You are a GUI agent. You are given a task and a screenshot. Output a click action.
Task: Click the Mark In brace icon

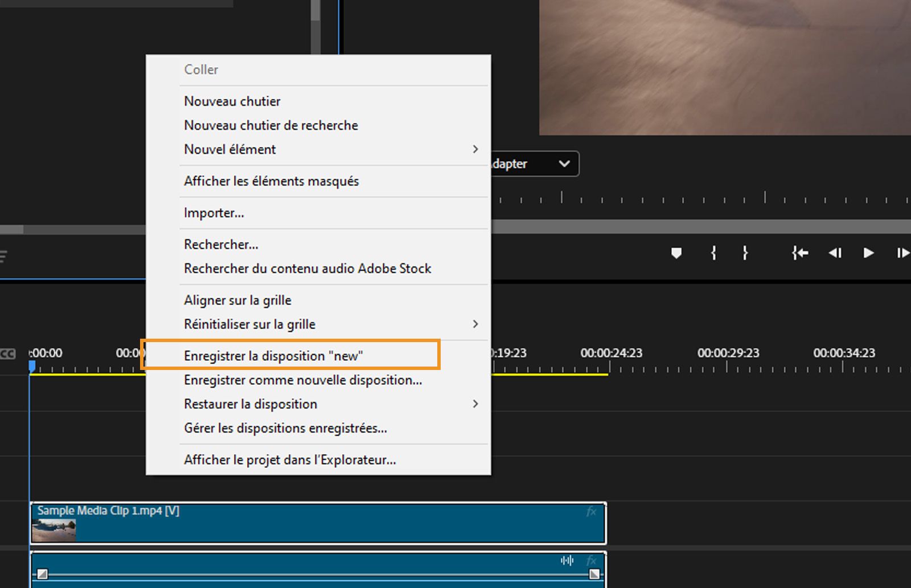tap(713, 253)
